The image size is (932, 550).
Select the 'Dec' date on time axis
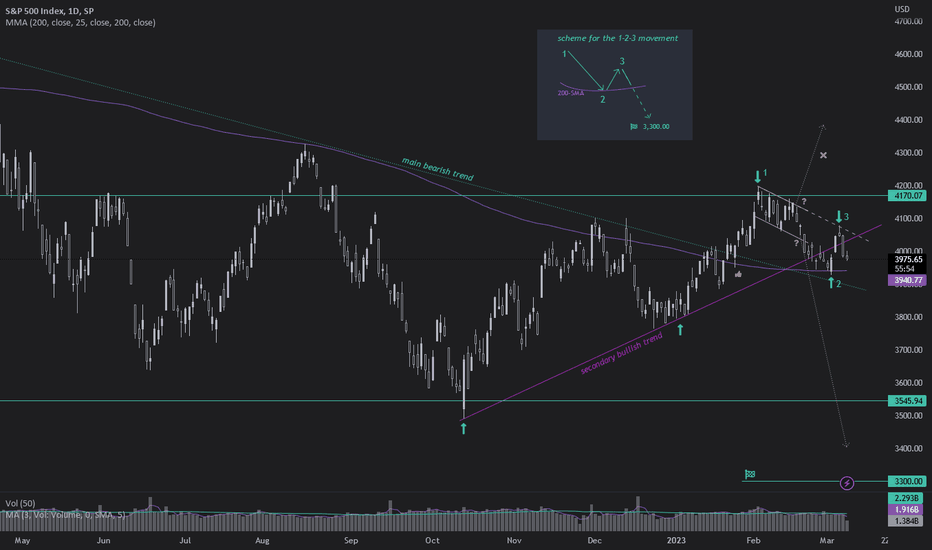(594, 540)
